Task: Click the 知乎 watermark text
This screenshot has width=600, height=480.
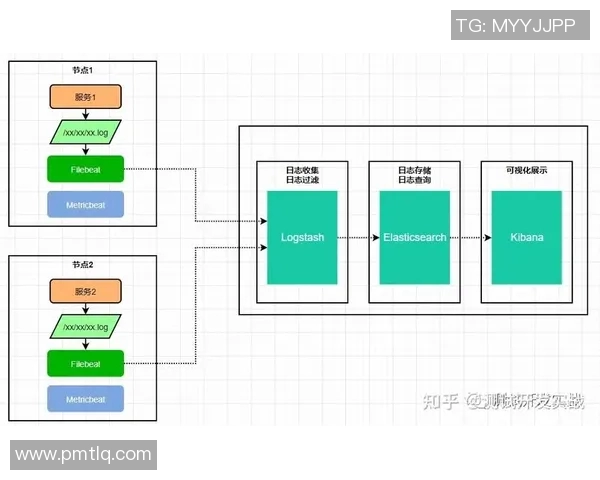Action: (x=440, y=401)
